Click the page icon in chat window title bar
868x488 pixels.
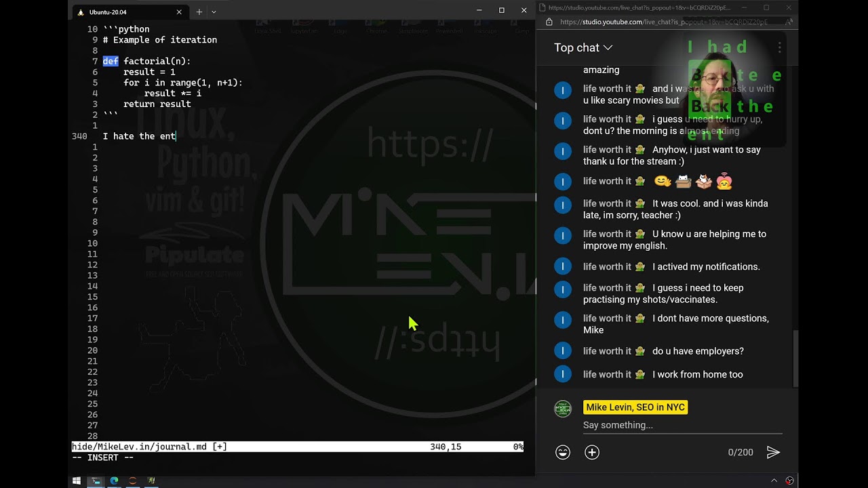(542, 7)
